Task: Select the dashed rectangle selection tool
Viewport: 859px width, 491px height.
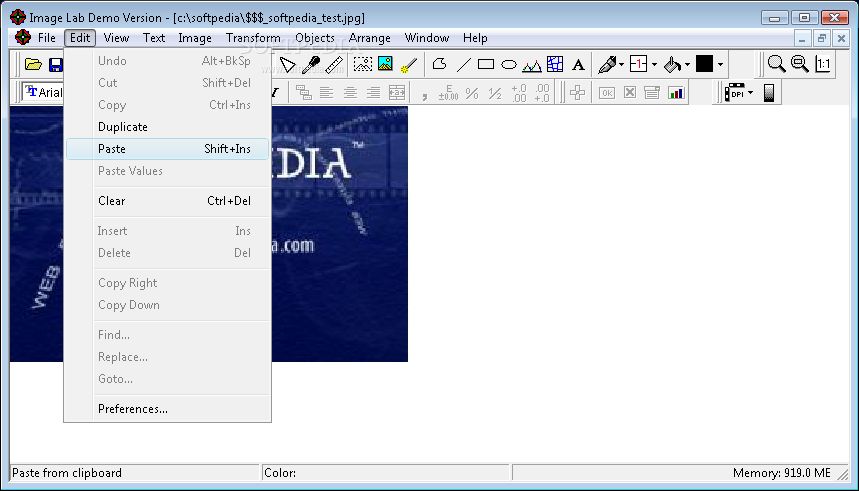Action: coord(363,64)
